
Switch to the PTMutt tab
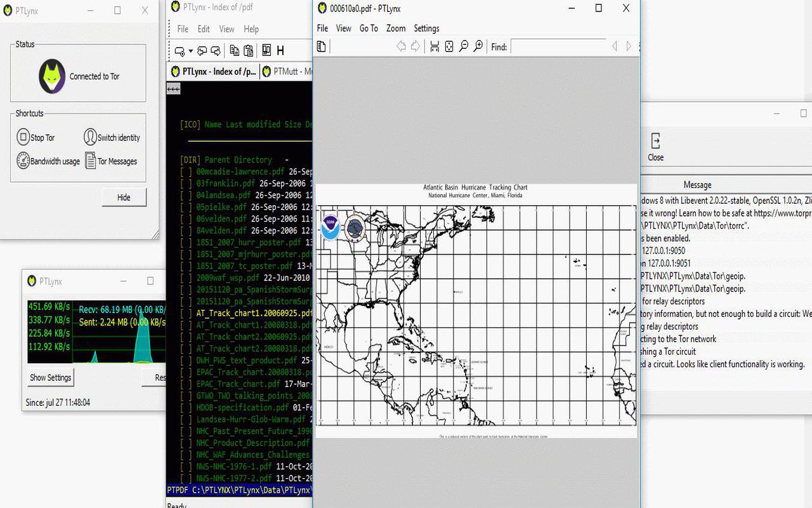[x=287, y=71]
